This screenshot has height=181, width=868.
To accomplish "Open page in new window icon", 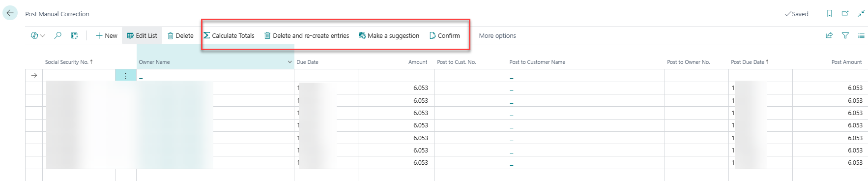I will pos(845,13).
